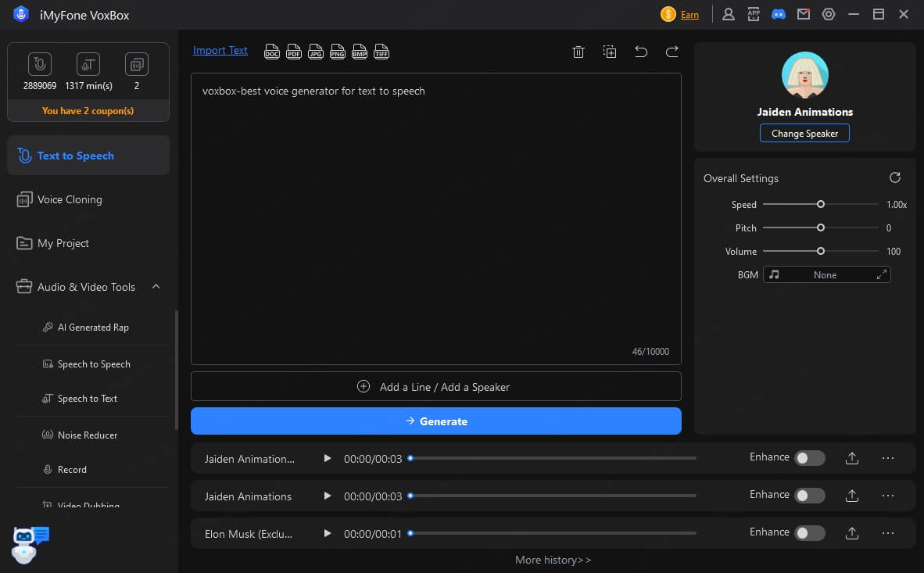The image size is (924, 573).
Task: Click the characters remaining icon 2889069
Action: coord(40,63)
